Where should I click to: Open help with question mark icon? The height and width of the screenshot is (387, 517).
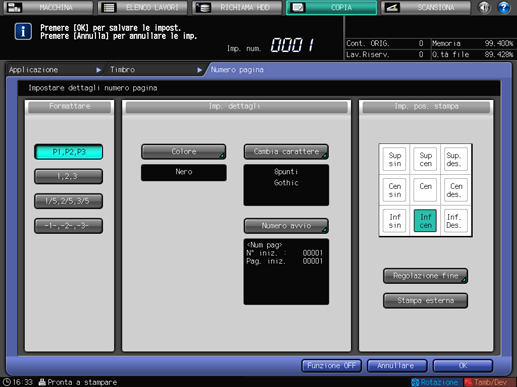pos(504,7)
